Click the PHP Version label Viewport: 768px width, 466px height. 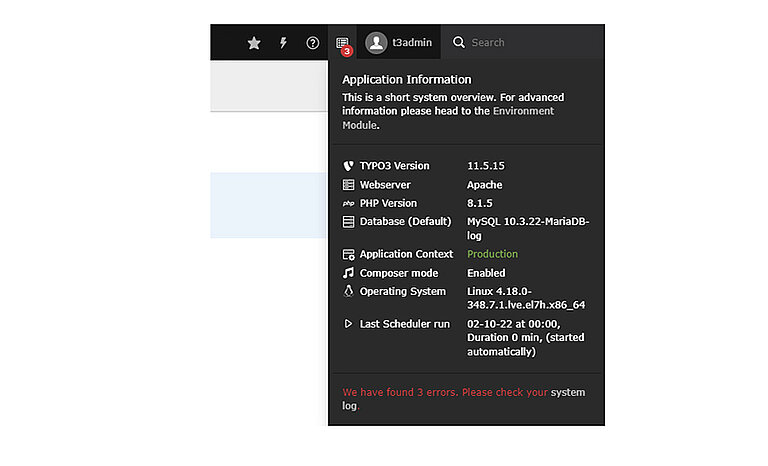point(388,203)
